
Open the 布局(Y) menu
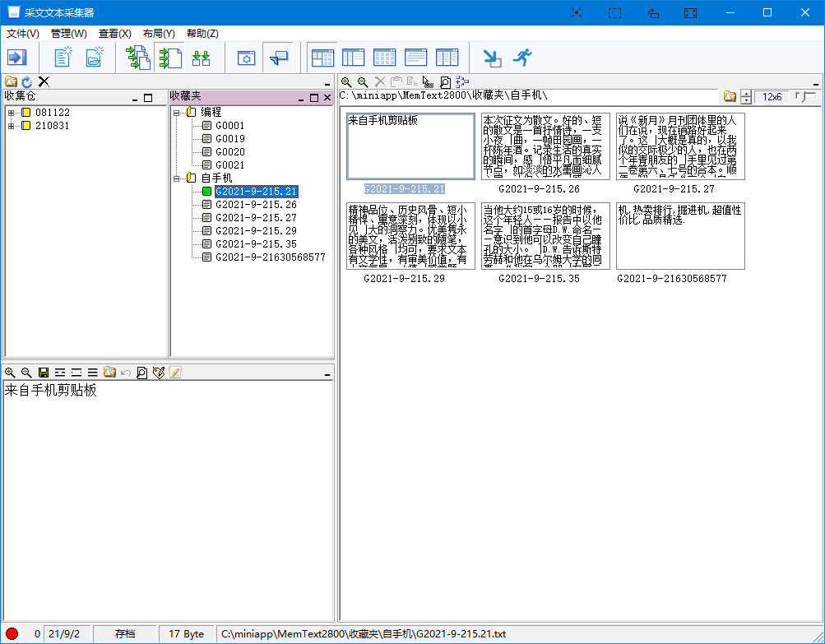(159, 34)
